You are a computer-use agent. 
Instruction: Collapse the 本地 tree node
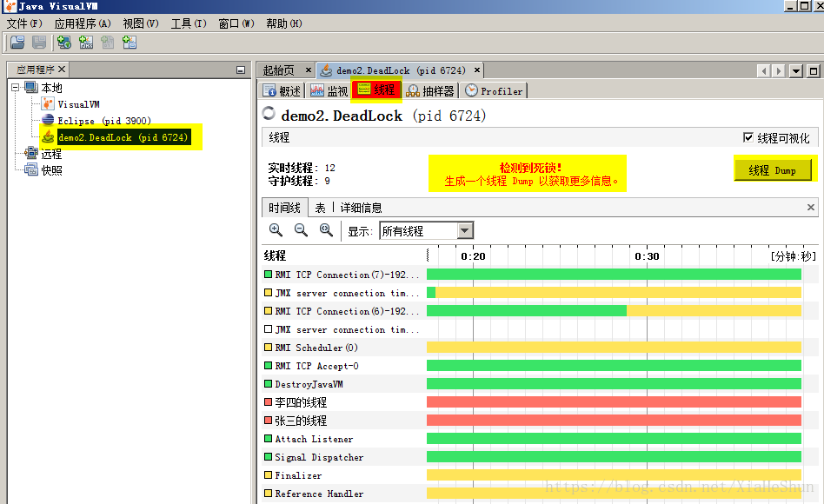click(16, 87)
